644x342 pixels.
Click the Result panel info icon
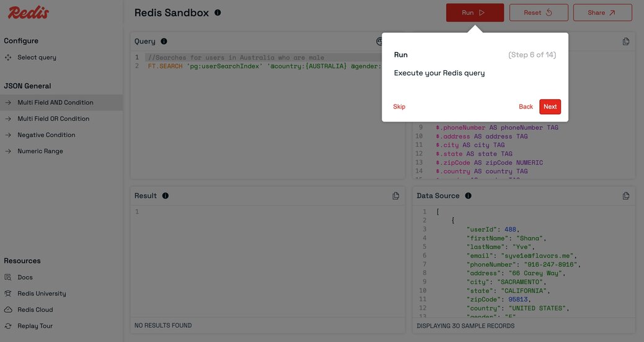166,196
